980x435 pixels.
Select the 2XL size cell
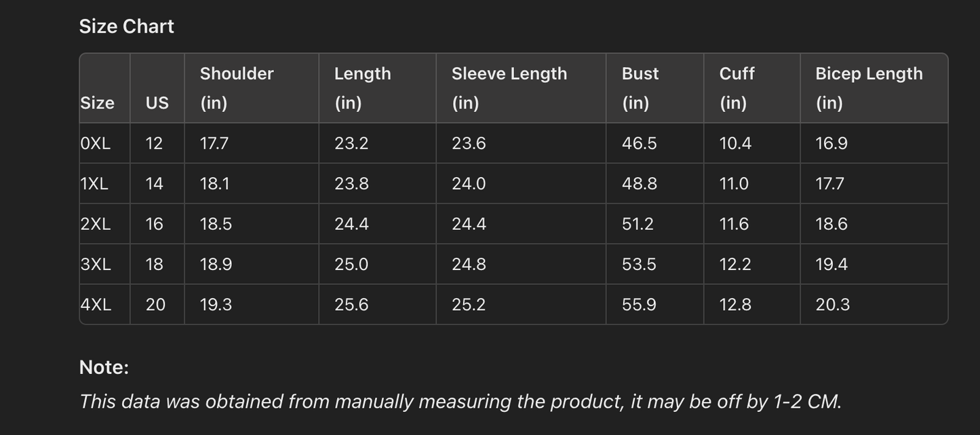[x=96, y=224]
